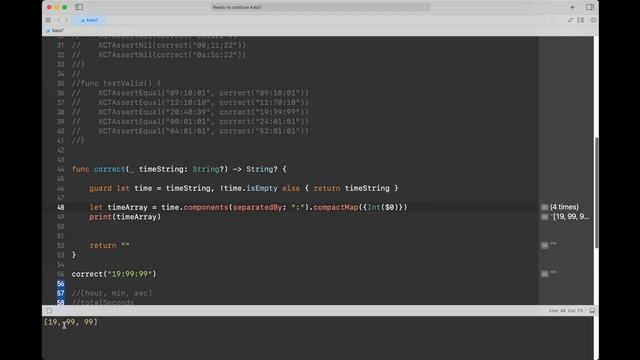Viewport: 640px width, 360px height.
Task: Open the editor layout options icon
Action: [x=581, y=20]
